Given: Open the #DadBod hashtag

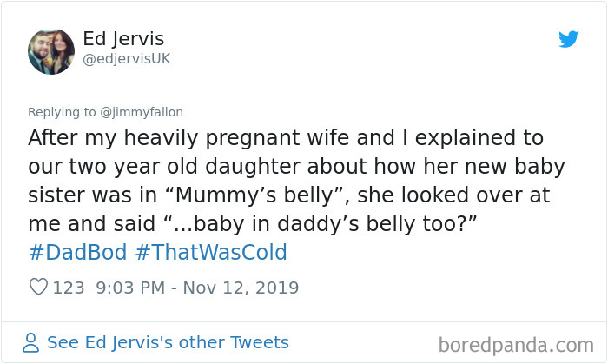Looking at the screenshot, I should [77, 253].
